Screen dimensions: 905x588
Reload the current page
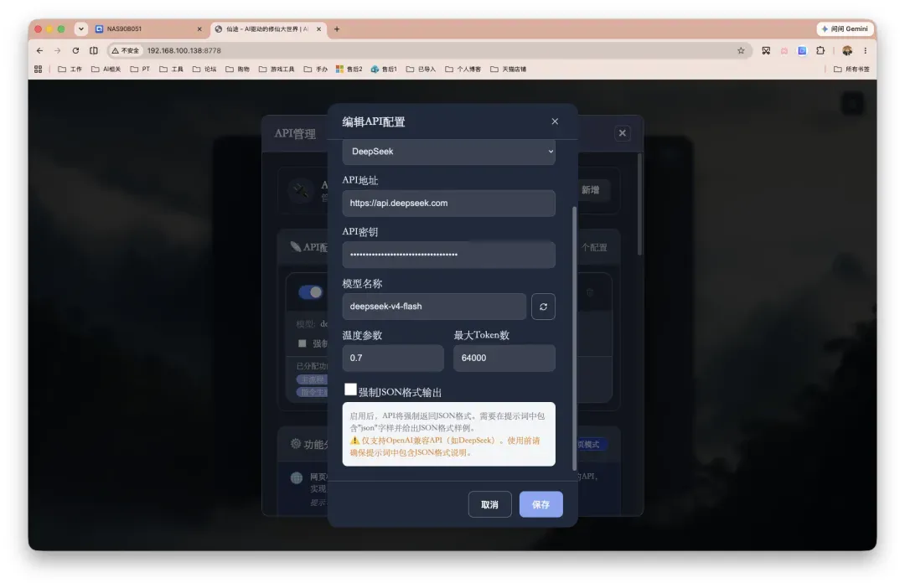pos(75,51)
